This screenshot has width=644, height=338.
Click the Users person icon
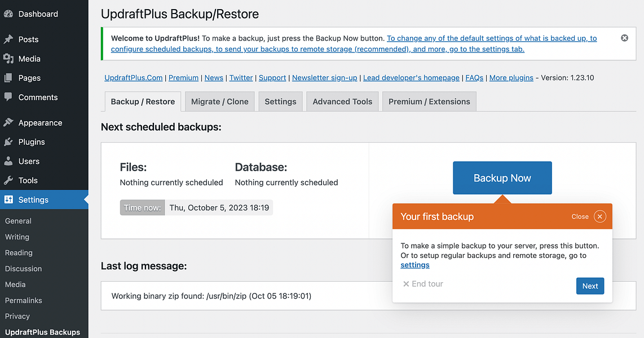[x=9, y=161]
